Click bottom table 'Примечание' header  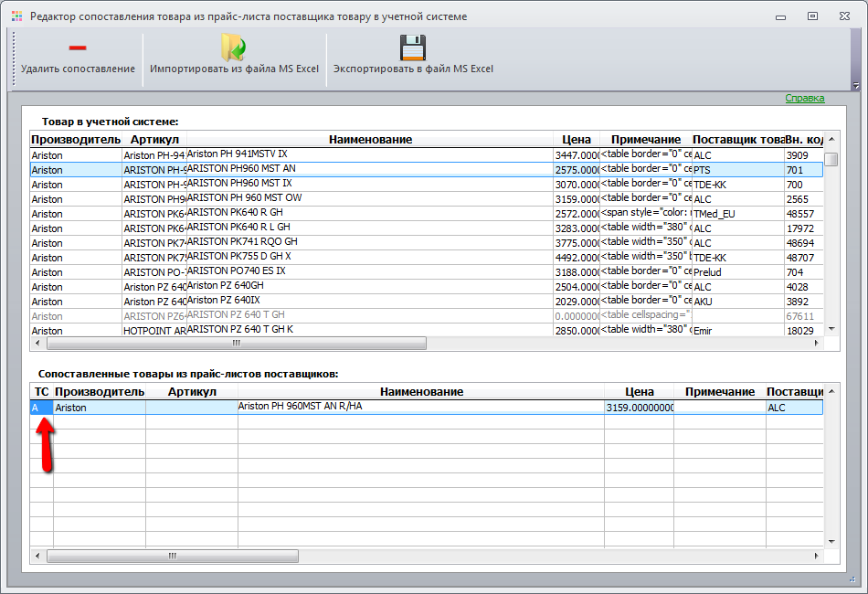(x=720, y=392)
